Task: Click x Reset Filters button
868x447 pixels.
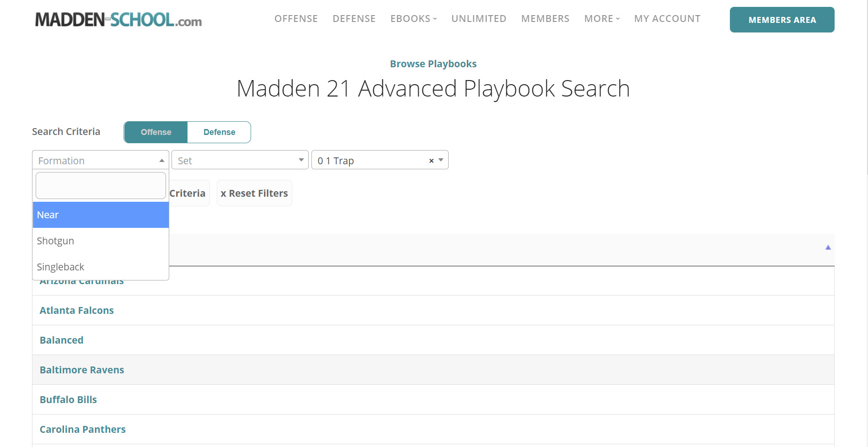Action: pos(254,193)
